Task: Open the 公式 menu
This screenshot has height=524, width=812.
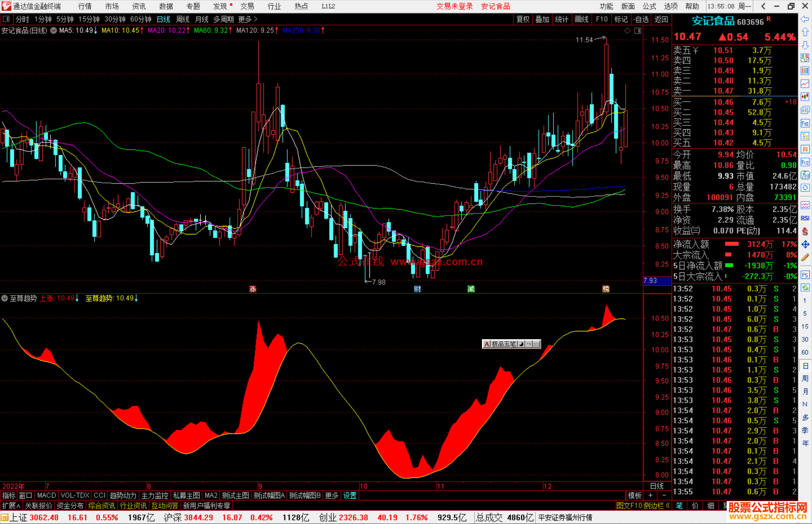Action: [x=649, y=6]
